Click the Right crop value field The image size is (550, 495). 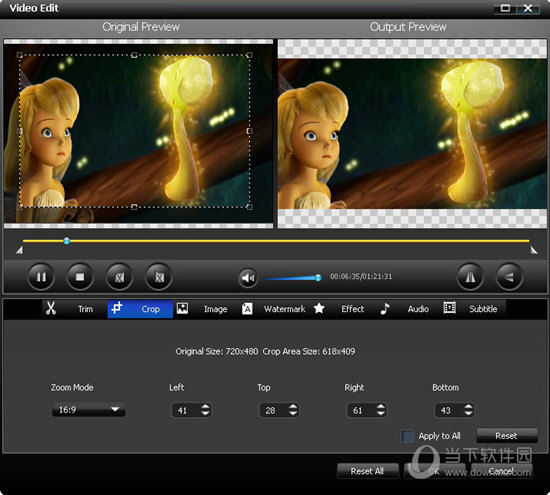coord(361,410)
